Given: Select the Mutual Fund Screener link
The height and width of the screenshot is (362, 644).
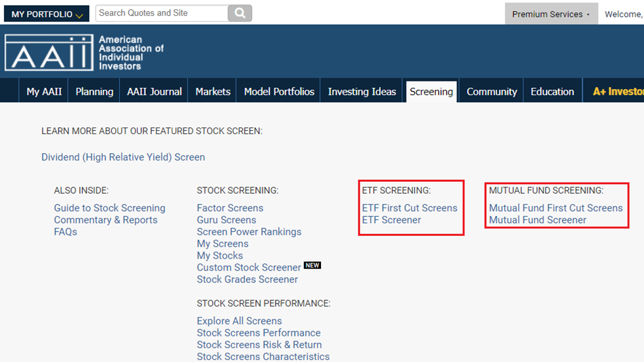Looking at the screenshot, I should 537,219.
